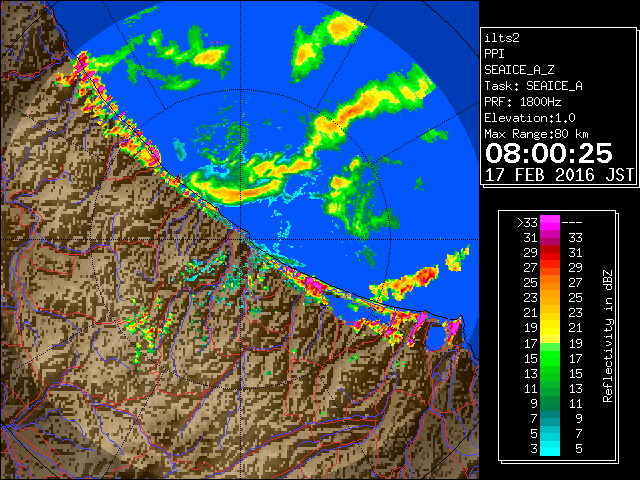Image resolution: width=640 pixels, height=480 pixels.
Task: Click the "Elevation:1.0" value
Action: coord(530,118)
